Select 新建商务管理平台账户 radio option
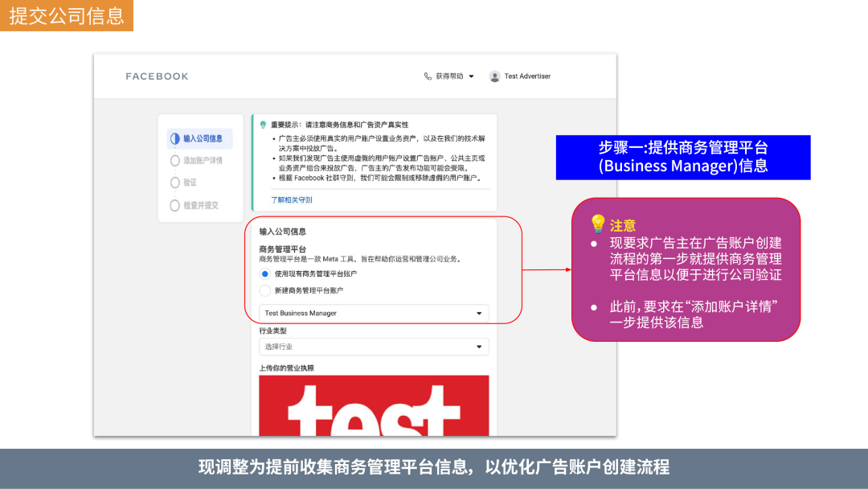Screen dimensions: 868x489 point(265,290)
